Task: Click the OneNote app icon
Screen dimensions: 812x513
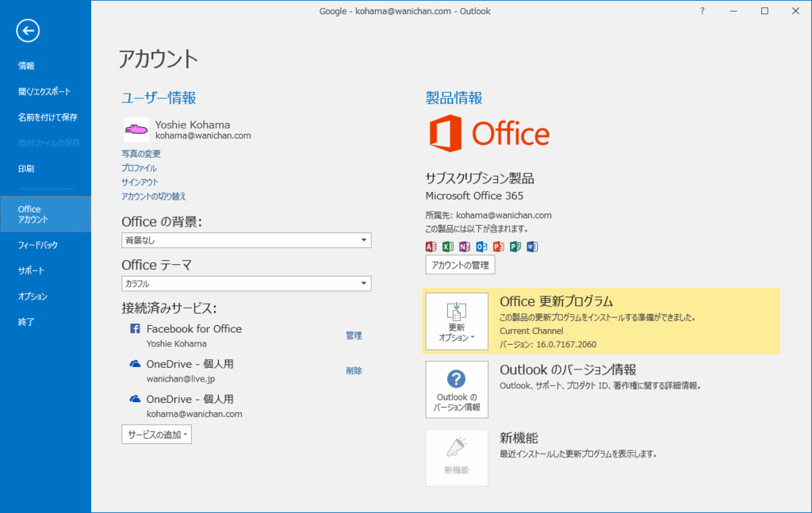Action: tap(465, 247)
